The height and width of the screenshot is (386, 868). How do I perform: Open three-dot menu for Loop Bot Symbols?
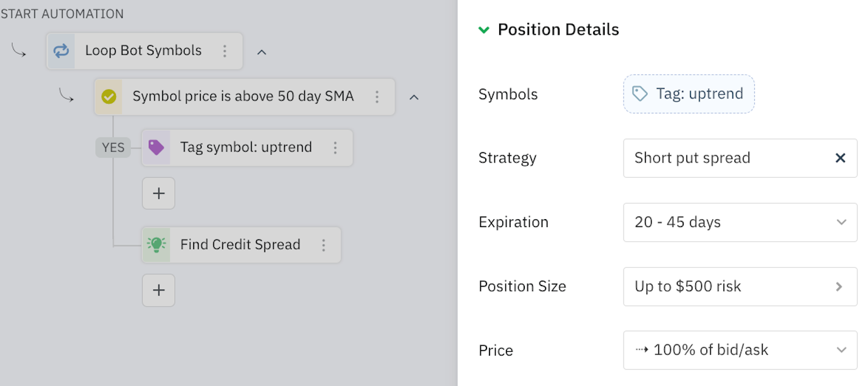tap(225, 51)
